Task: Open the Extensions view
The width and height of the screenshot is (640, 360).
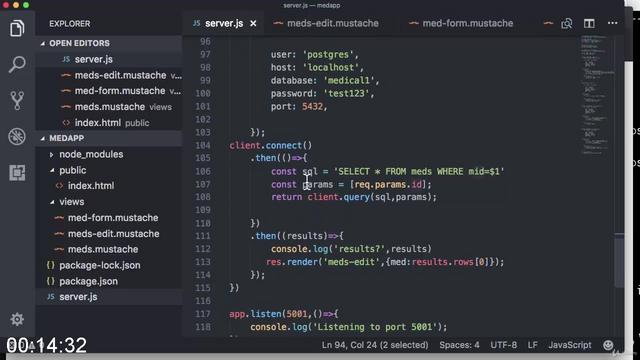Action: coord(17,173)
